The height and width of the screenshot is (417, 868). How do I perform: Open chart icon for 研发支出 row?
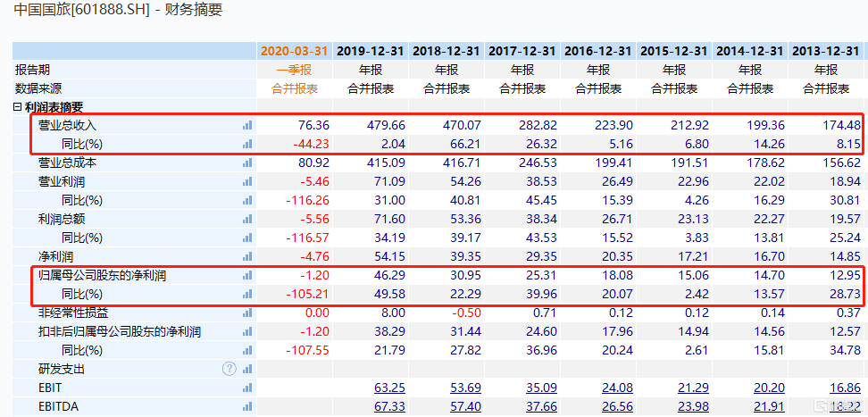[x=246, y=369]
